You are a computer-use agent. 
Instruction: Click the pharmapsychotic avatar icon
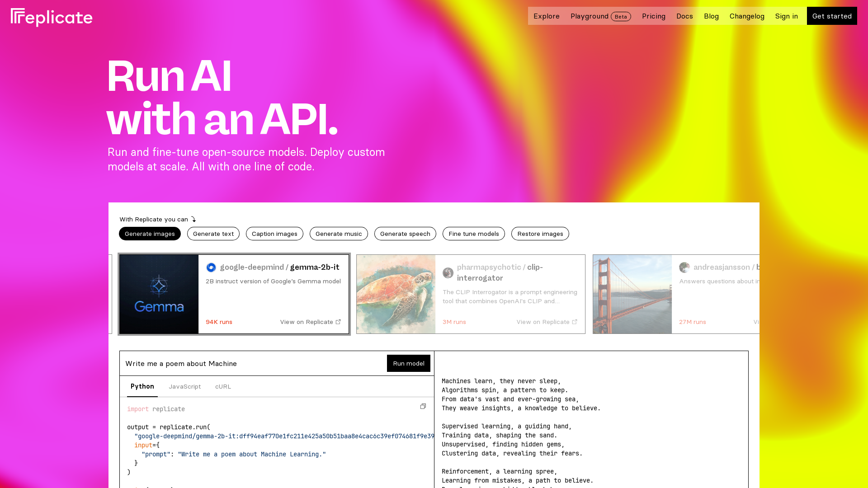click(448, 273)
